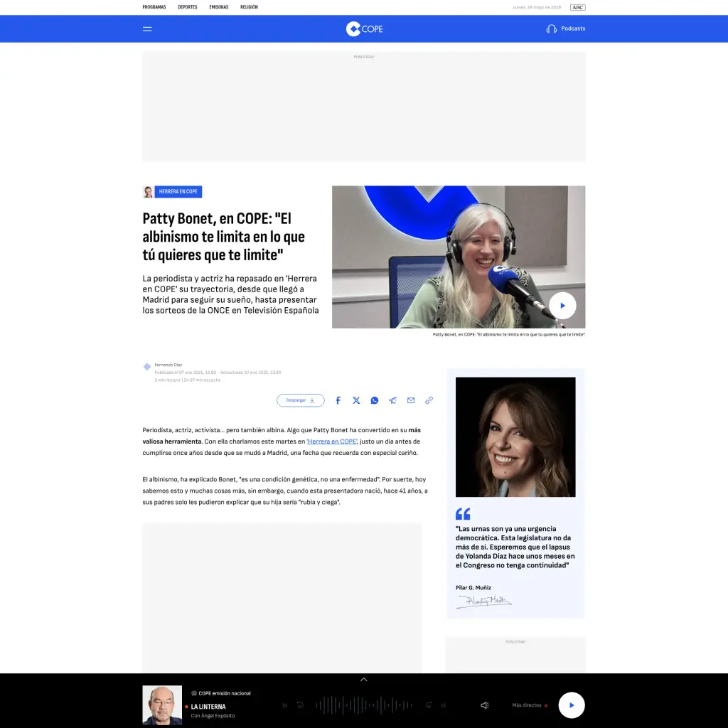Click the audio waveform icon beside Fernando Díaz

146,367
